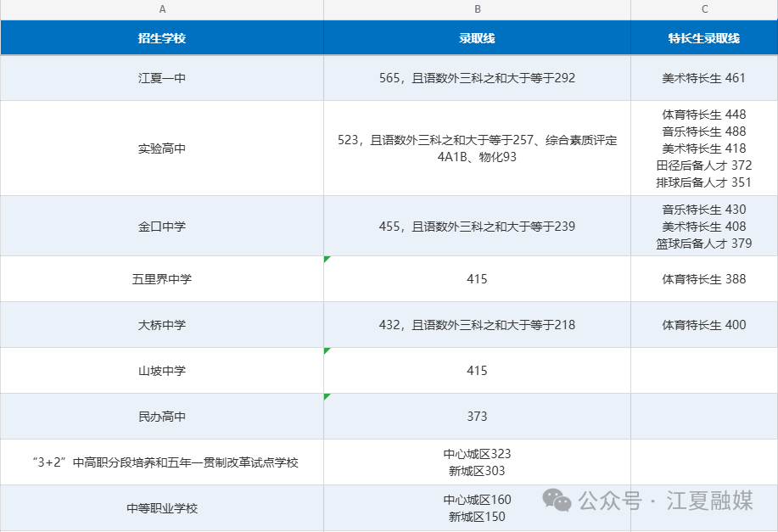Click green marker on 山坡中学 score cell
778x532 pixels.
(x=327, y=350)
